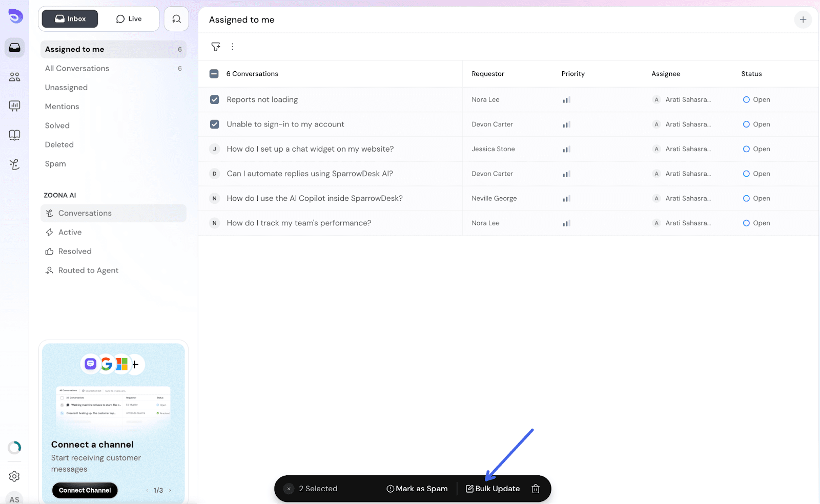Click the search conversations icon button

[x=176, y=19]
